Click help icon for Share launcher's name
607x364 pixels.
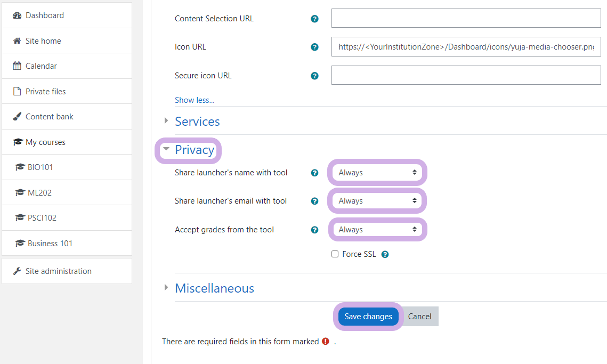[x=314, y=173]
